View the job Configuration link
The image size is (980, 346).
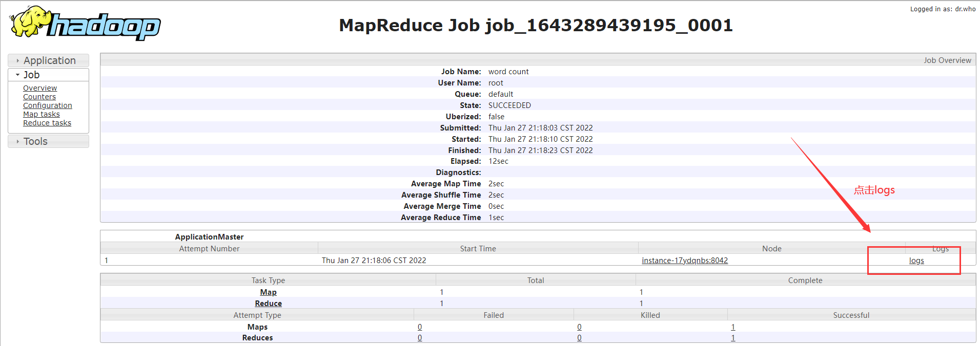pyautogui.click(x=48, y=105)
